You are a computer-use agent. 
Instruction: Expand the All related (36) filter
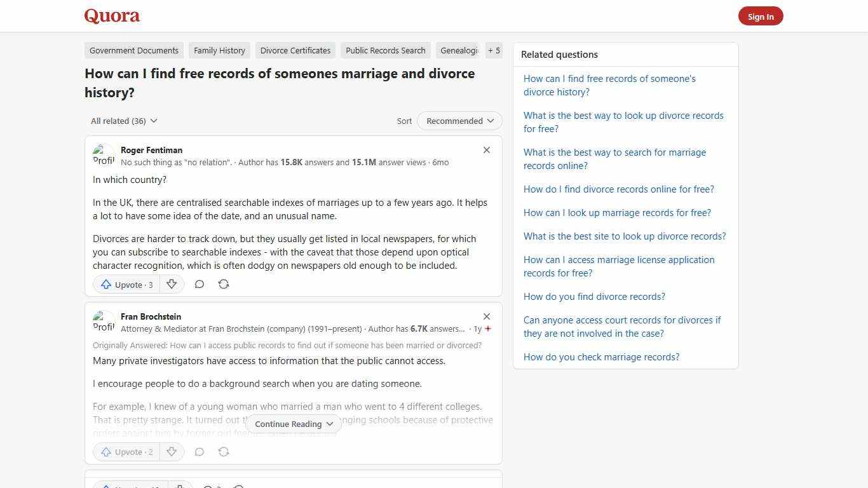[124, 121]
